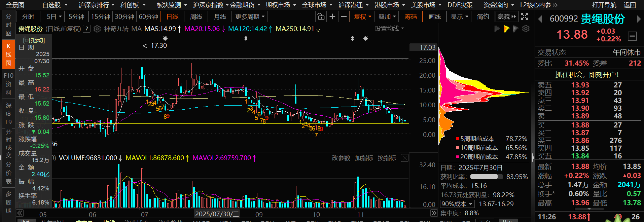Open 复权 adjustment dropdown
Image resolution: width=644 pixels, height=222 pixels.
point(362,16)
